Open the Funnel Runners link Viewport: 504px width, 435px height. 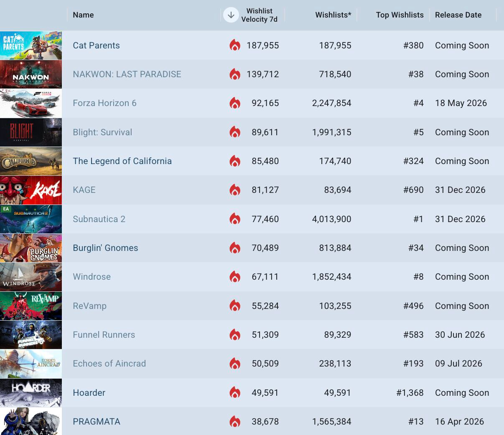(104, 335)
